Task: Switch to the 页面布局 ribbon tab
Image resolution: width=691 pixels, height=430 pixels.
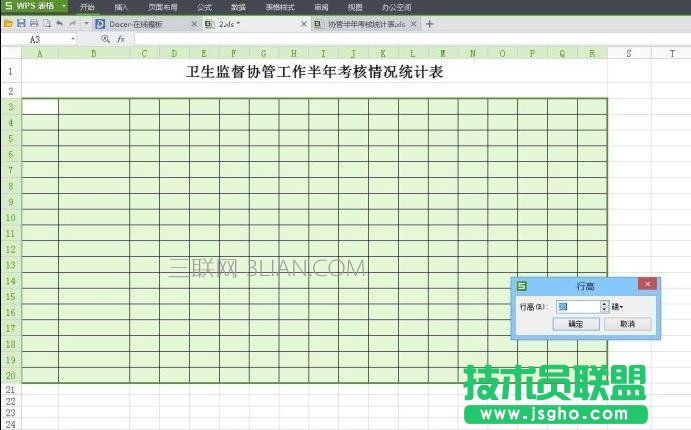Action: point(163,7)
